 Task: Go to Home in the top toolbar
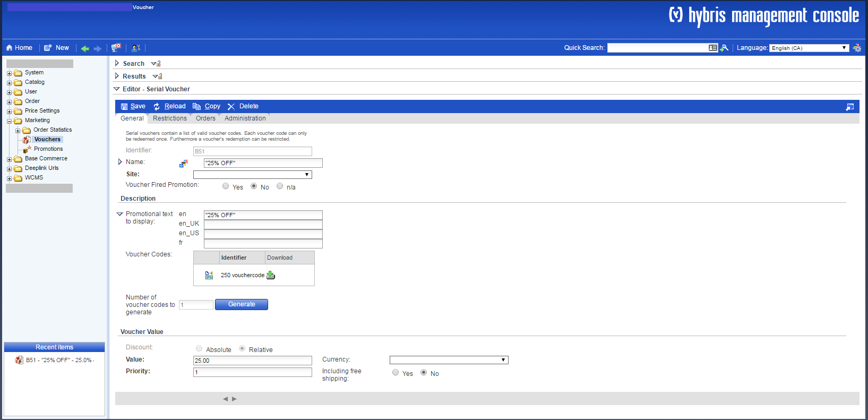[19, 48]
